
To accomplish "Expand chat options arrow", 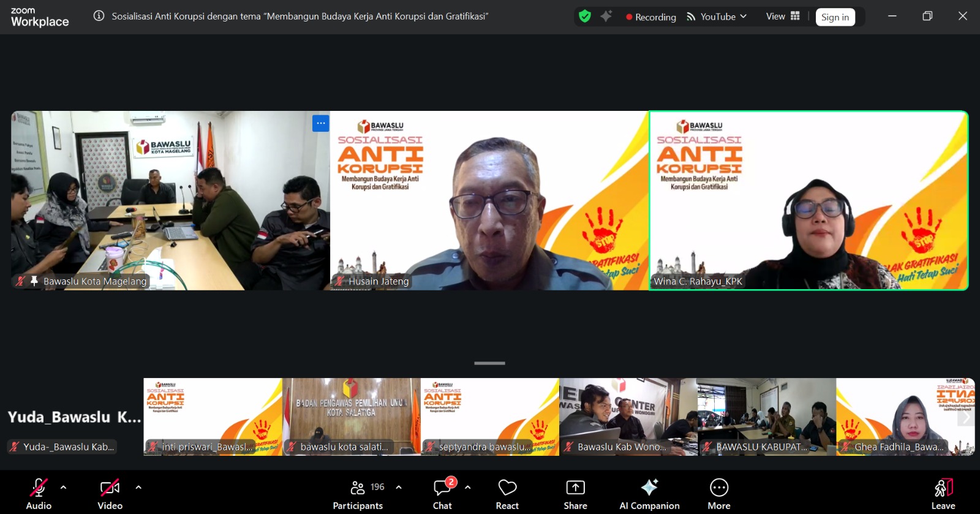I will click(x=468, y=488).
